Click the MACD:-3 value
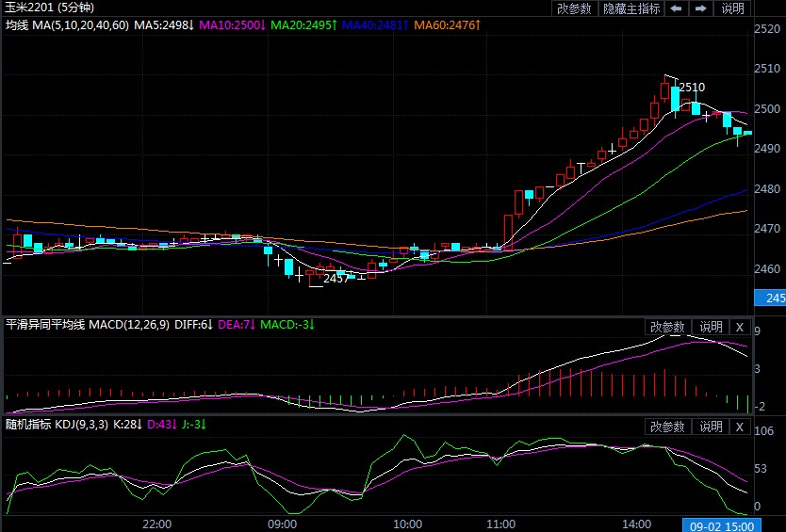The height and width of the screenshot is (532, 786). click(x=287, y=325)
